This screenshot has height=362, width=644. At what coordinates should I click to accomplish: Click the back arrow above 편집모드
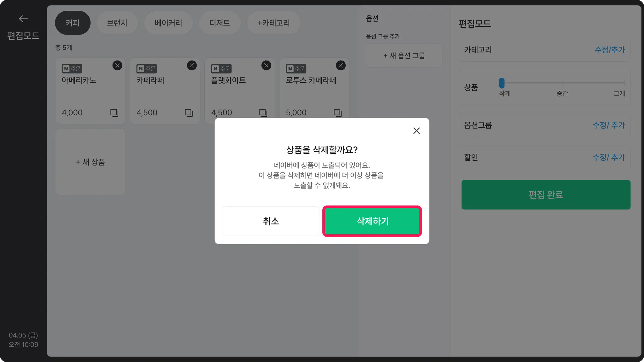pos(23,19)
